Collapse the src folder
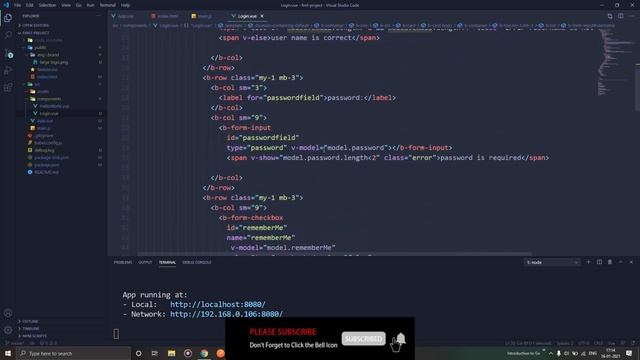640x360 pixels. click(37, 84)
